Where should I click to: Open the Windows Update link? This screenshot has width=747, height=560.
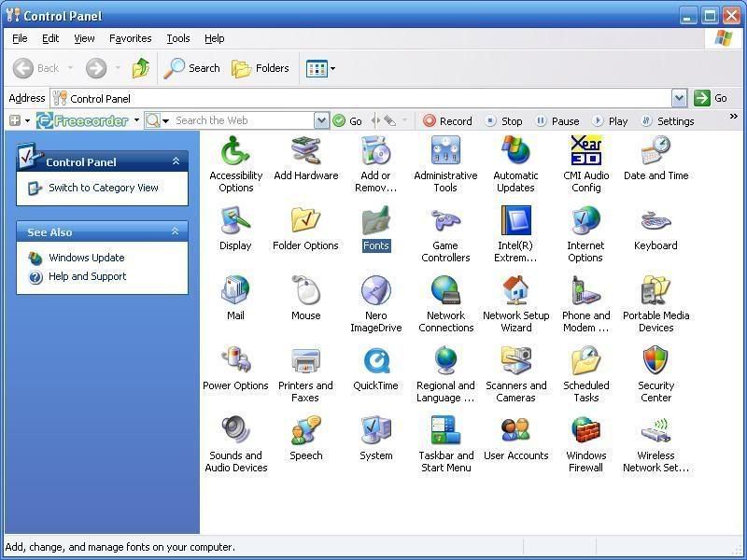tap(86, 258)
